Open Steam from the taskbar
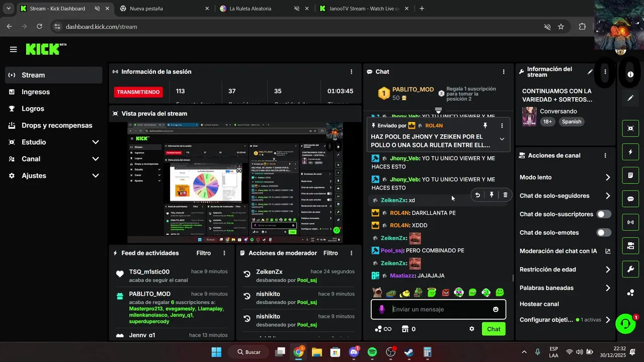 (409, 352)
